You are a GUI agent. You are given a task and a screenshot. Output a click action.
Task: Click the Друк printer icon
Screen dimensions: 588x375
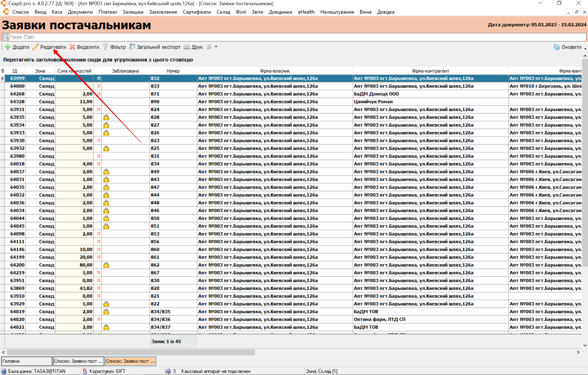click(187, 47)
